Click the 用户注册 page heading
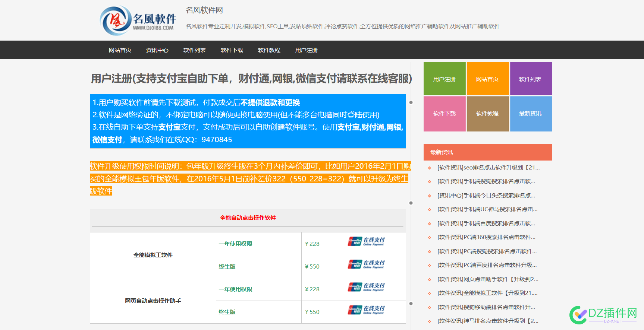644x330 pixels. point(252,79)
